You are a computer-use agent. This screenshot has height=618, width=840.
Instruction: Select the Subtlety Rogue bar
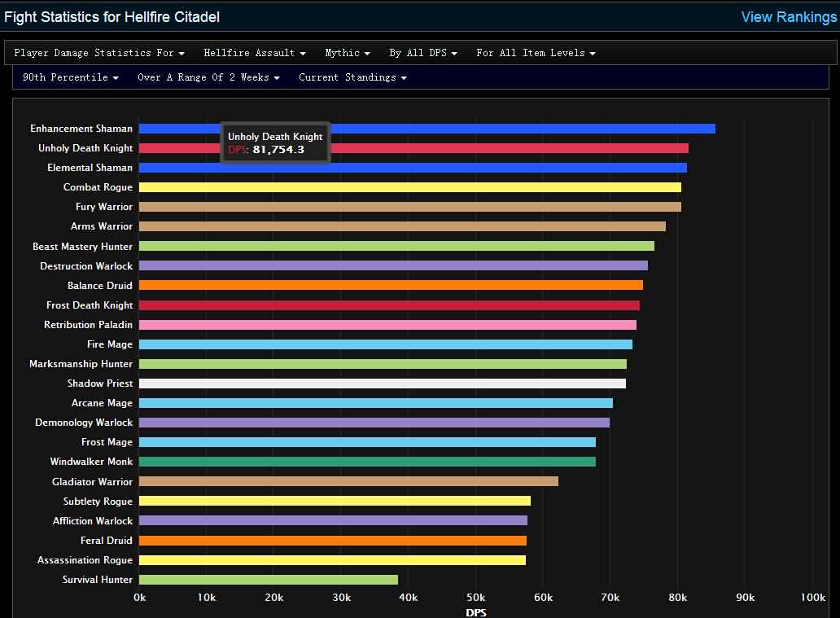coord(335,501)
